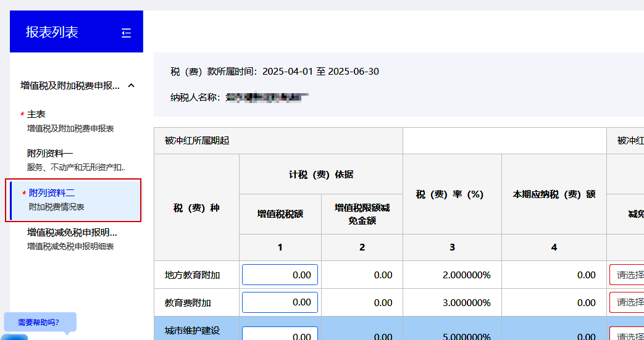Click the 税（费）种 column header
This screenshot has height=340, width=644.
coord(196,208)
